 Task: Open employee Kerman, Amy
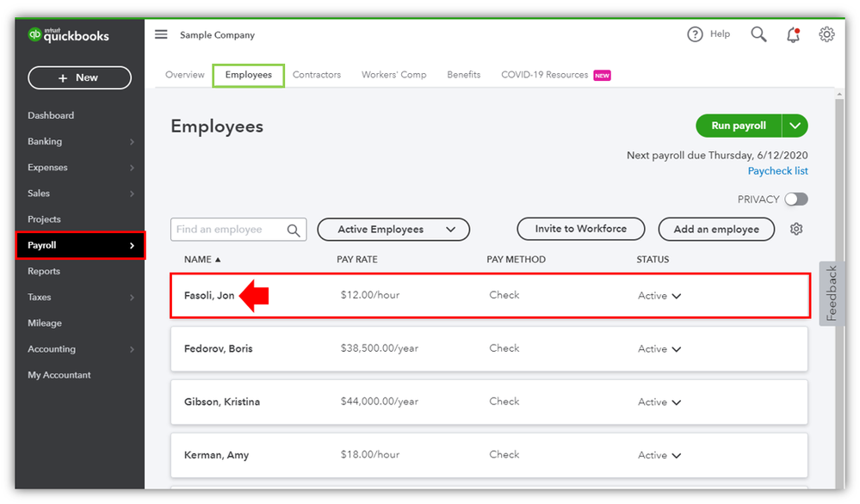(216, 455)
